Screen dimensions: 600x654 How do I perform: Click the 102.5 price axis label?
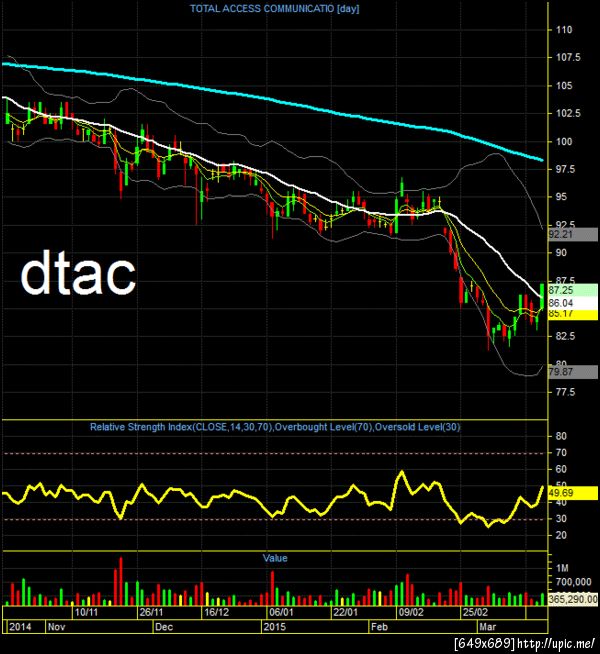(568, 113)
